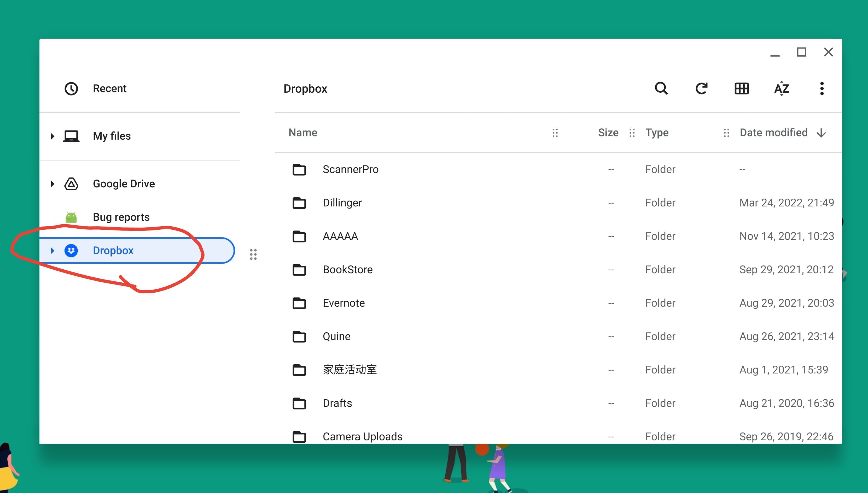Click the Type column resize handle
This screenshot has width=868, height=493.
726,133
